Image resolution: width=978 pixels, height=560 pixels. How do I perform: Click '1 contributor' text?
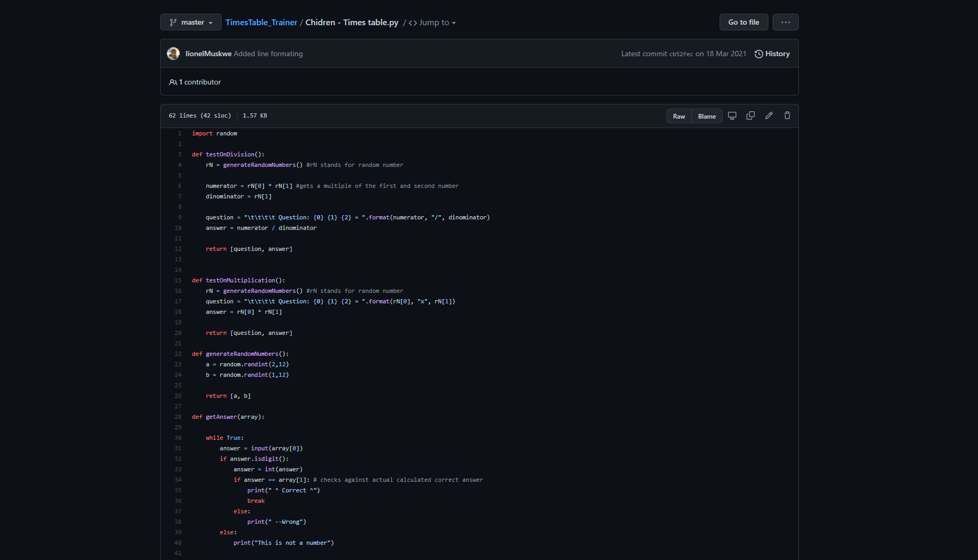click(x=200, y=82)
